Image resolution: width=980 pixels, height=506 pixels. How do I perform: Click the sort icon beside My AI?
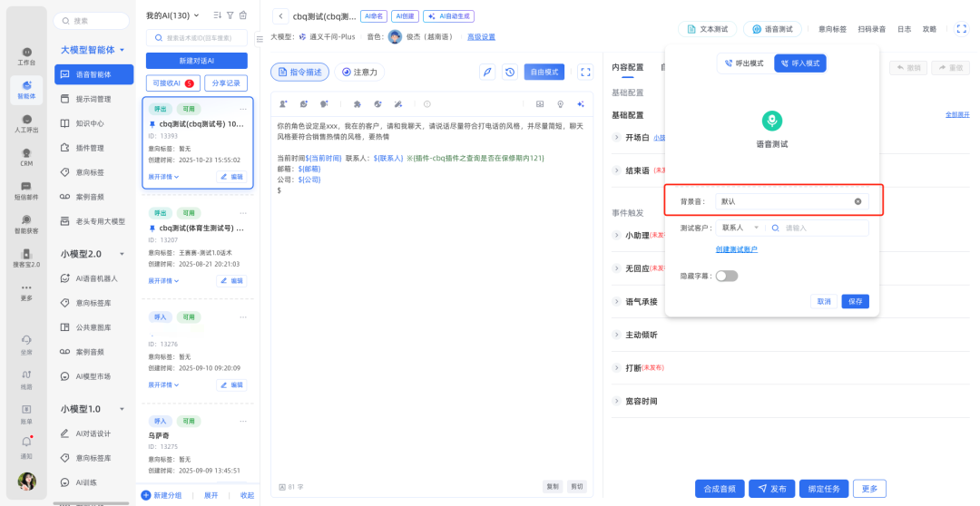coord(217,15)
